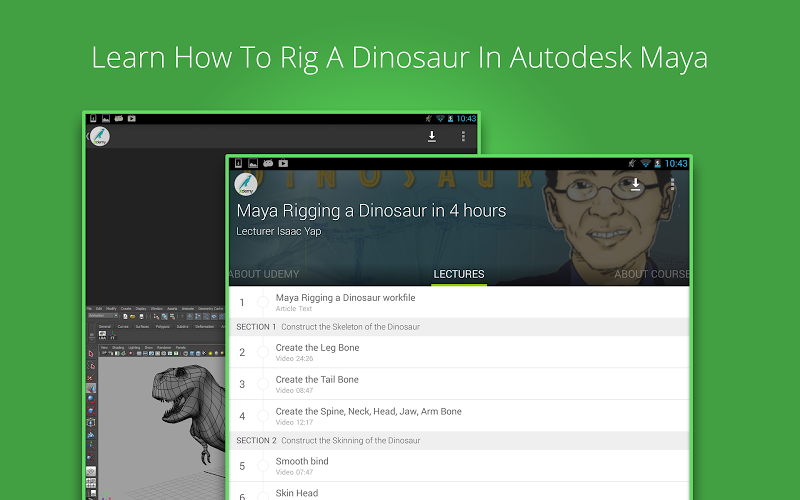Screen dimensions: 800x500
Task: Mark the Smooth bind progress circle
Action: (263, 466)
